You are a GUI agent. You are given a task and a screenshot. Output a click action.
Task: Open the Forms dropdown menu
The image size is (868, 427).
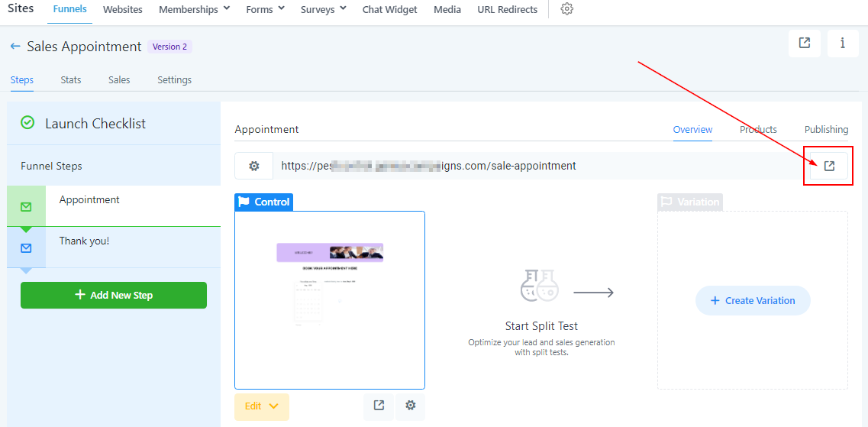pos(265,10)
